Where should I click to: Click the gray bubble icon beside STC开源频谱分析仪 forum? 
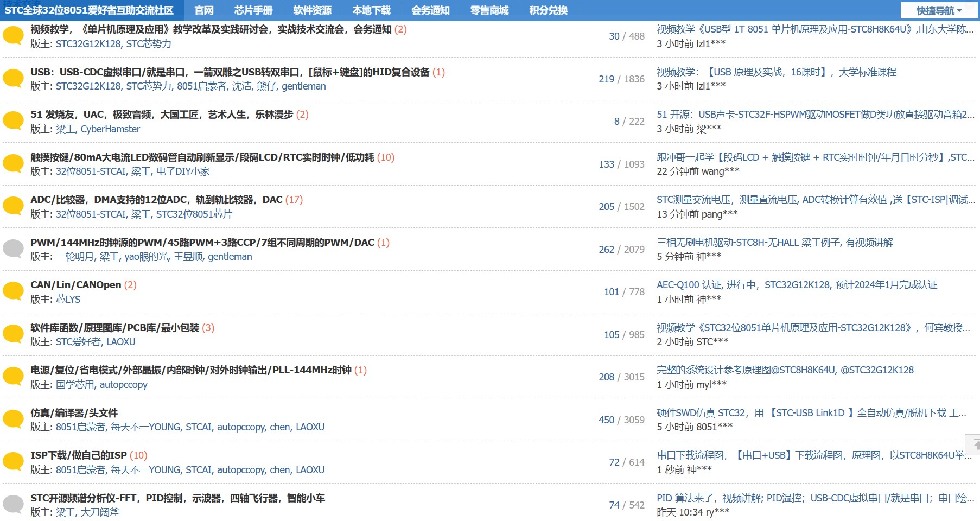click(x=13, y=505)
